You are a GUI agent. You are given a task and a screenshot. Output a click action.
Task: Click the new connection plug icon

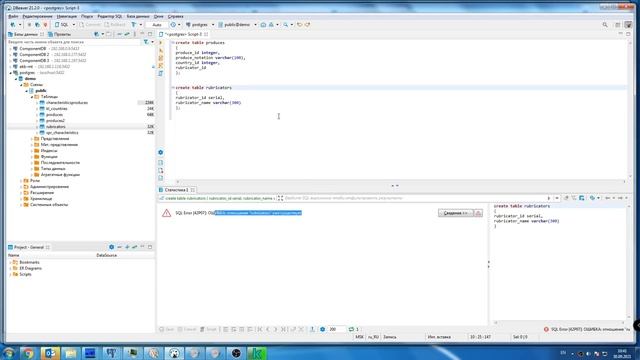(13, 25)
